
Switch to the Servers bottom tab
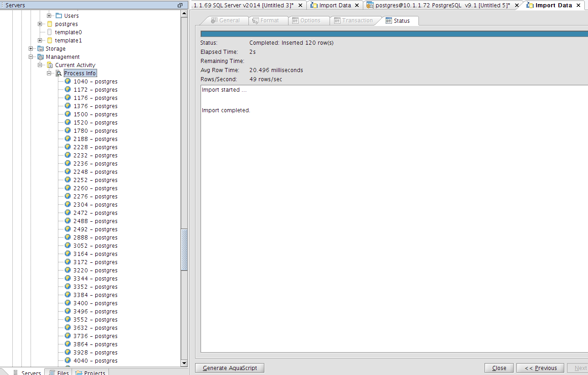(x=27, y=373)
